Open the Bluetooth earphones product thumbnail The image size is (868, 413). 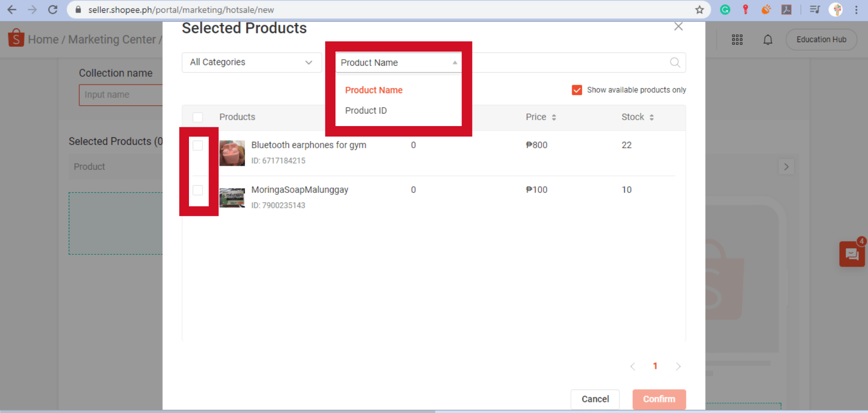pyautogui.click(x=232, y=153)
